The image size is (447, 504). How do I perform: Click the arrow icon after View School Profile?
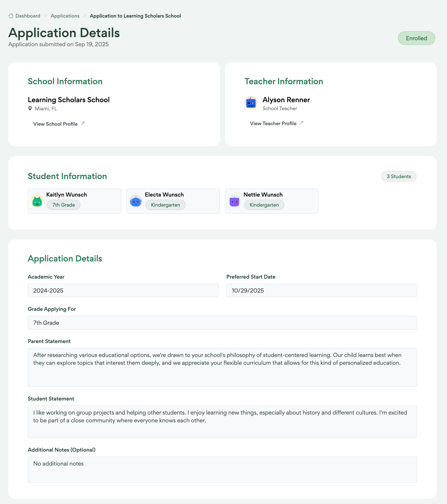point(83,124)
